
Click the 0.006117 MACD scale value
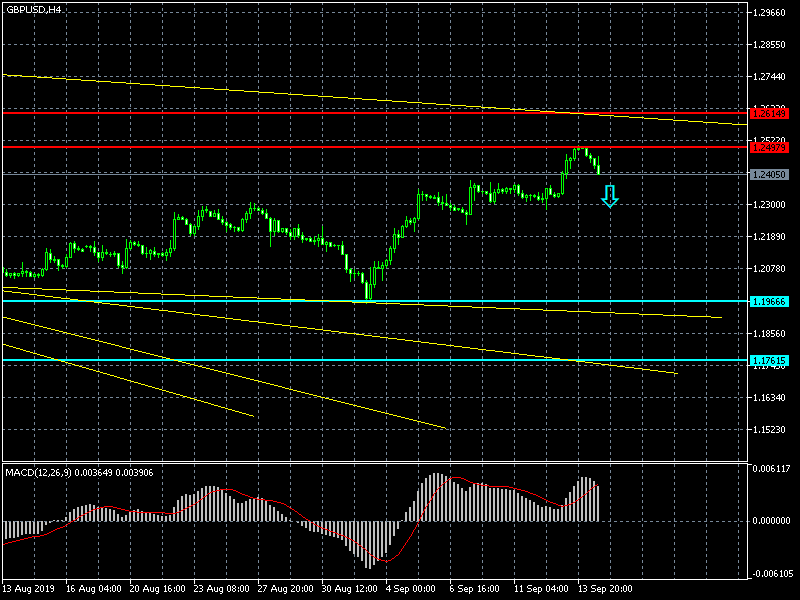pos(771,468)
